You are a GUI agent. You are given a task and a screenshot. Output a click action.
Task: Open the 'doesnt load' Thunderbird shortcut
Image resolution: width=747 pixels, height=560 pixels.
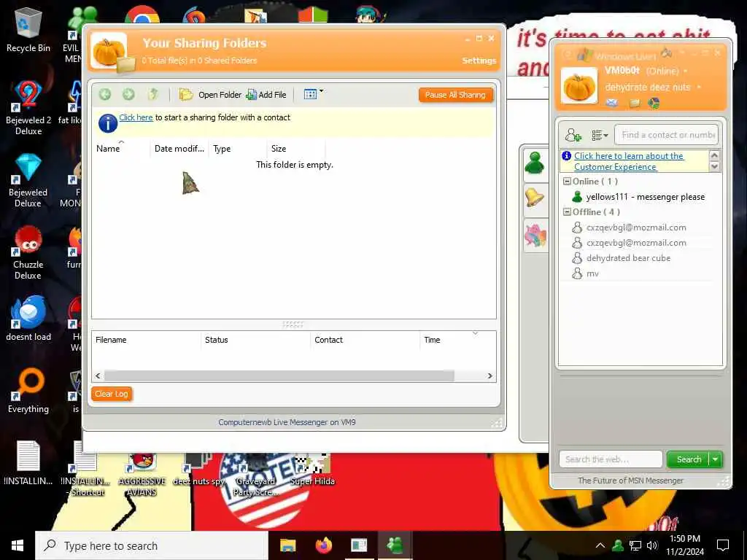click(x=28, y=319)
